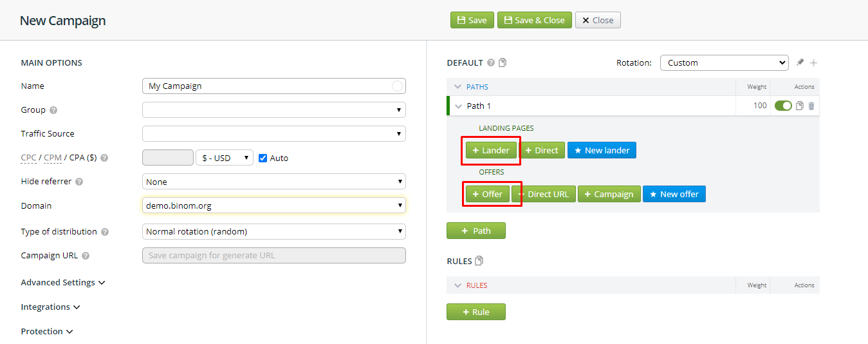
Task: Toggle Path 1 active switch off
Action: click(x=783, y=106)
